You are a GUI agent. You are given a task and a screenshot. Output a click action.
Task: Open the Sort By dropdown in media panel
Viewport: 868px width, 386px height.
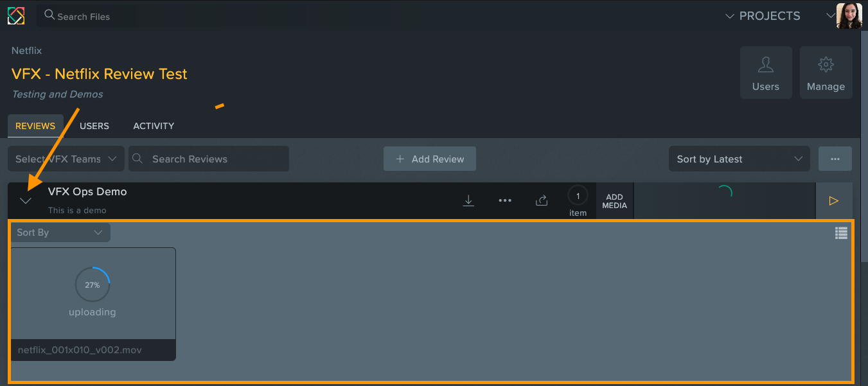point(60,232)
